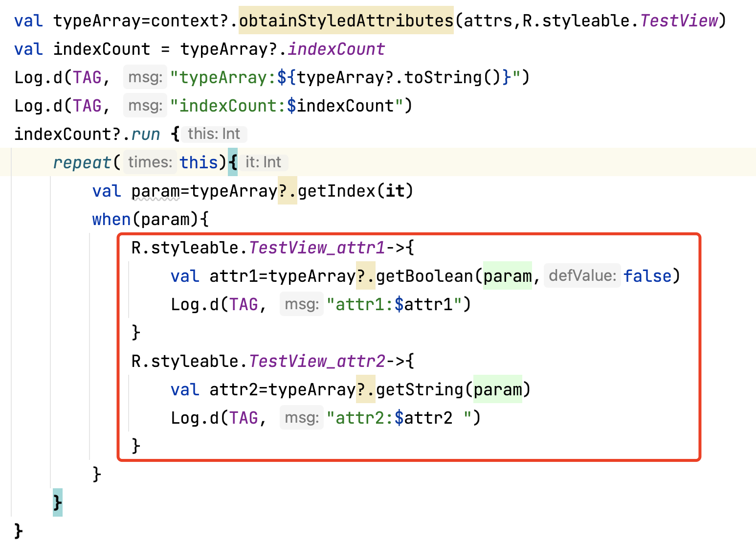Click the highlighted closing brace of repeat
This screenshot has width=756, height=546.
point(58,502)
